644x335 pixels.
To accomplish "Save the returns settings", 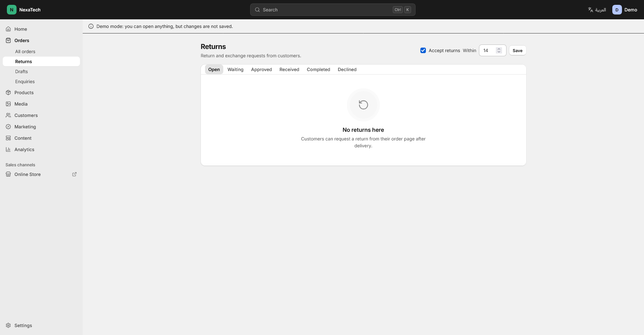I will point(517,50).
